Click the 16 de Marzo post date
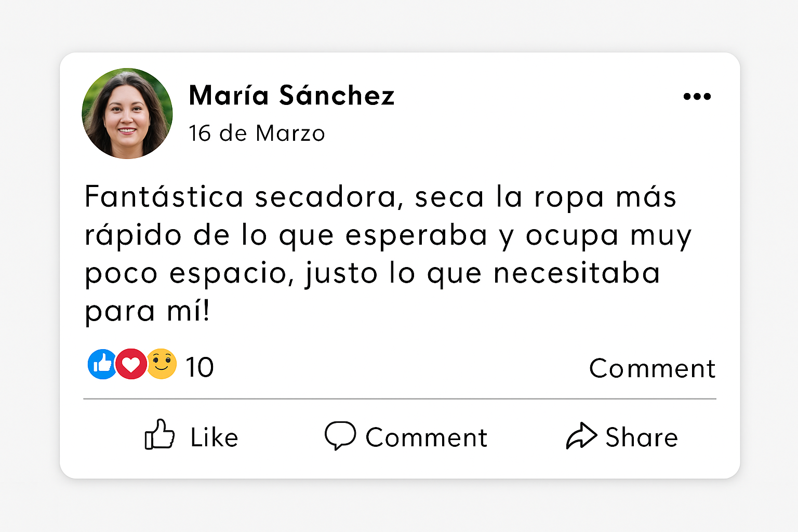Viewport: 798px width, 532px height. pos(257,134)
